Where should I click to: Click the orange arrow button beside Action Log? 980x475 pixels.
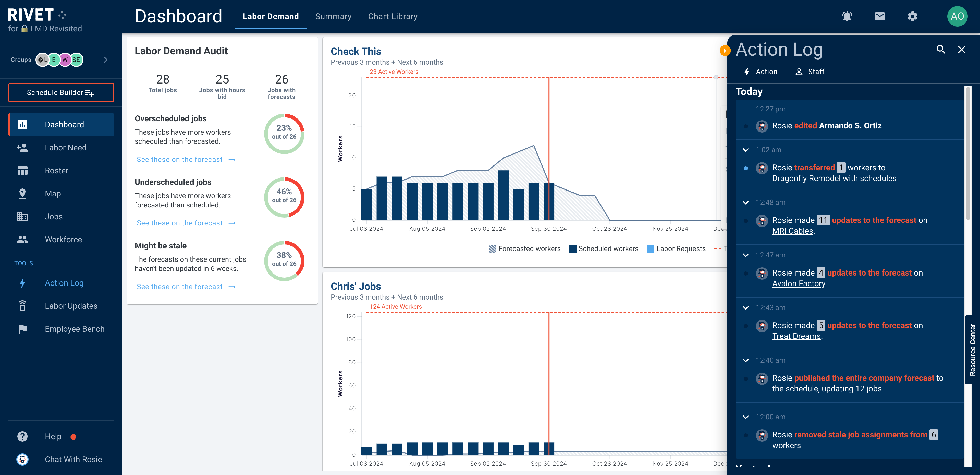(725, 51)
